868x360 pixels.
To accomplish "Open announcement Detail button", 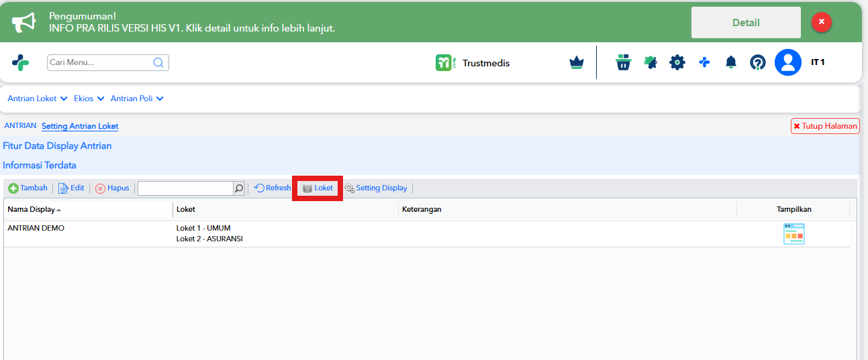I will click(x=746, y=23).
